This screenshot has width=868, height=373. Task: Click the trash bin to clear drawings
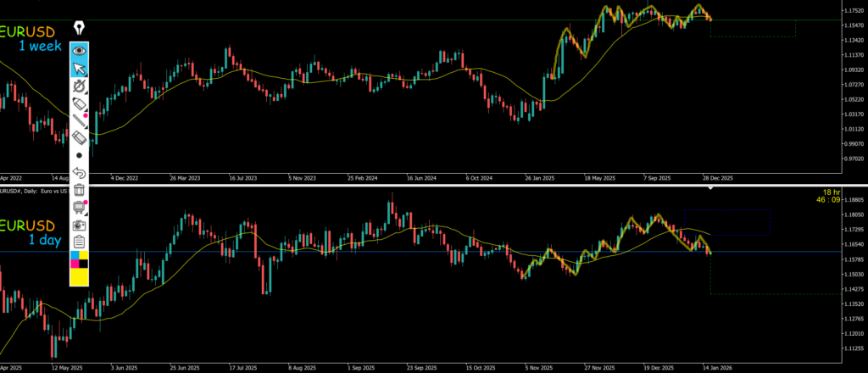point(80,191)
